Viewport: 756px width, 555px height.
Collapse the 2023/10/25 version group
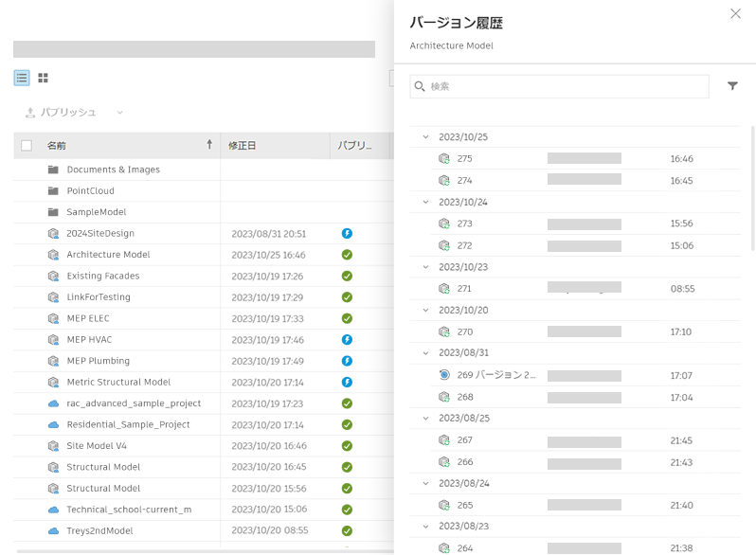point(425,137)
